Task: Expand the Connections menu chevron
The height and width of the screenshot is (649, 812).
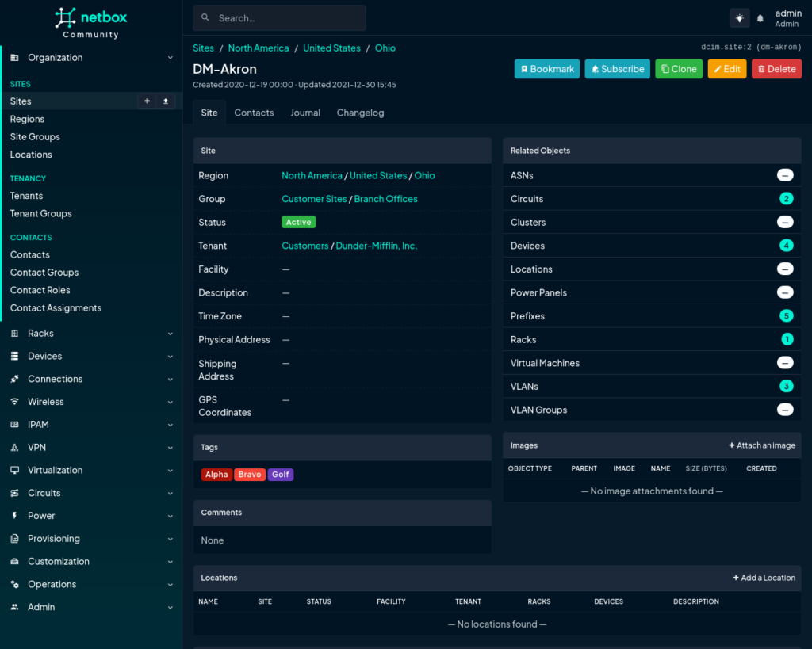Action: point(170,380)
